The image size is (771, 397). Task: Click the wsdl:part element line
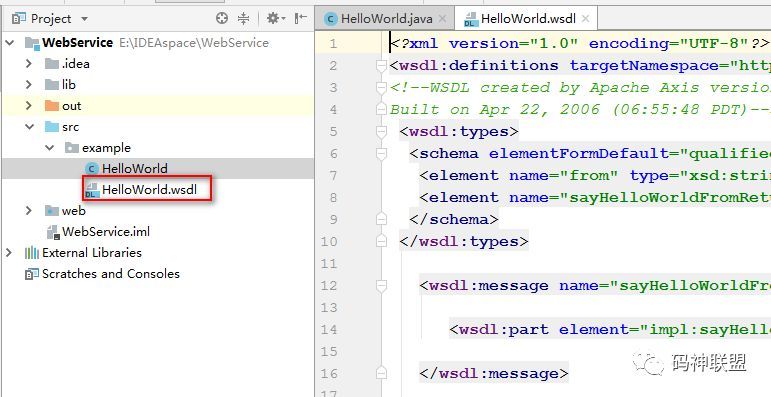[x=610, y=330]
